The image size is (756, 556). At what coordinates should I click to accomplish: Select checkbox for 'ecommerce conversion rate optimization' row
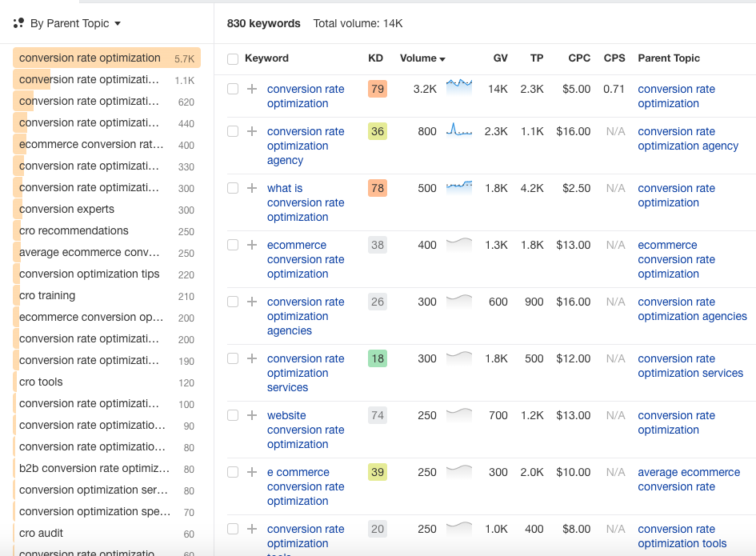click(x=233, y=245)
